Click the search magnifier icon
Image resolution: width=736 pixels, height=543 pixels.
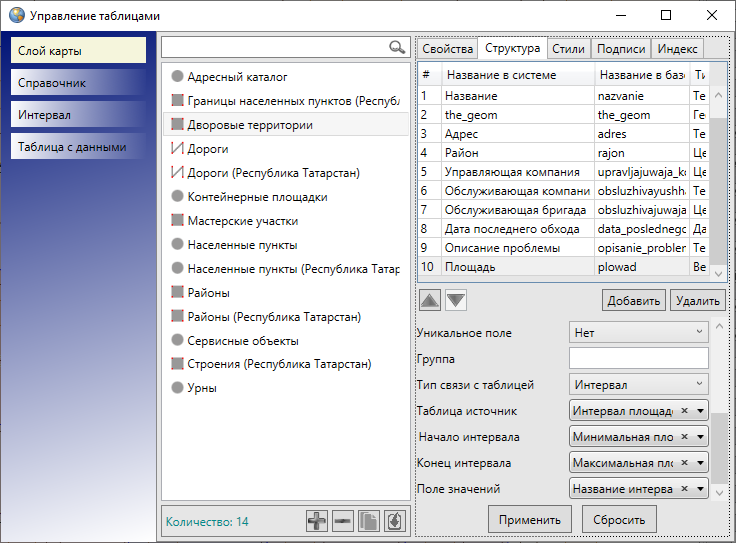(x=397, y=47)
